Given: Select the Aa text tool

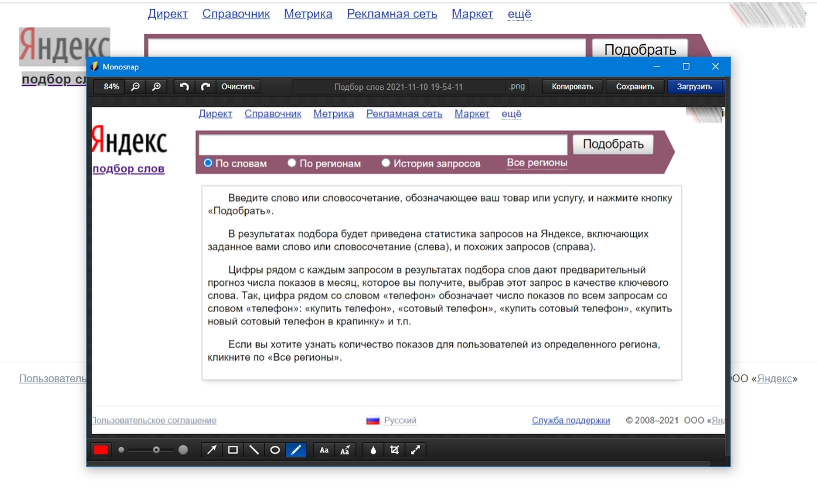Looking at the screenshot, I should pos(324,450).
